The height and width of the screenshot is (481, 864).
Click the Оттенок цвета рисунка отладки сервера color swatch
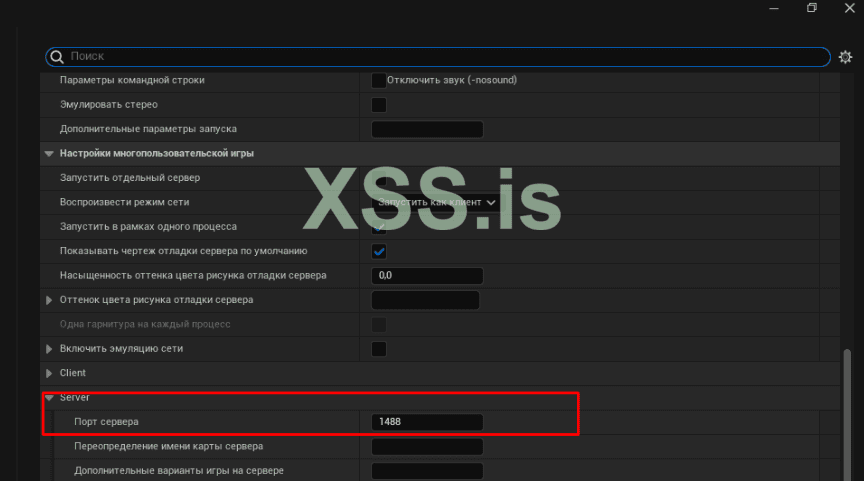pyautogui.click(x=425, y=300)
